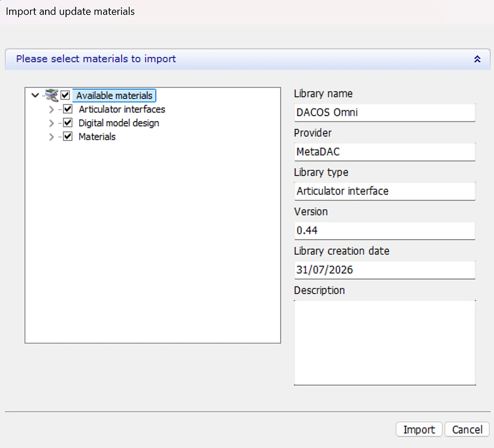Select the Articulator interfaces tree label
The width and height of the screenshot is (494, 448).
coord(122,109)
